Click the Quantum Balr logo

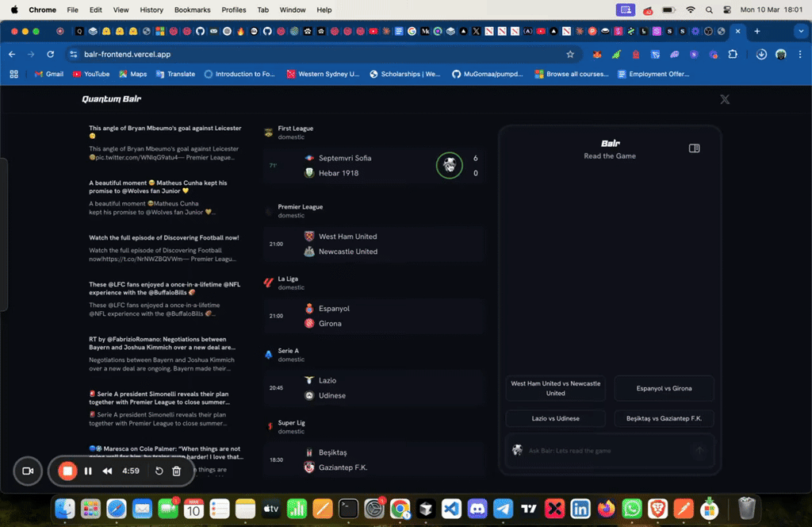point(111,99)
